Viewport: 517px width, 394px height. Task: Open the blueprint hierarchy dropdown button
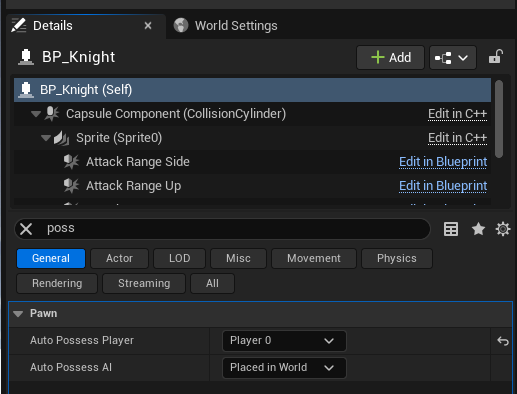(x=453, y=58)
